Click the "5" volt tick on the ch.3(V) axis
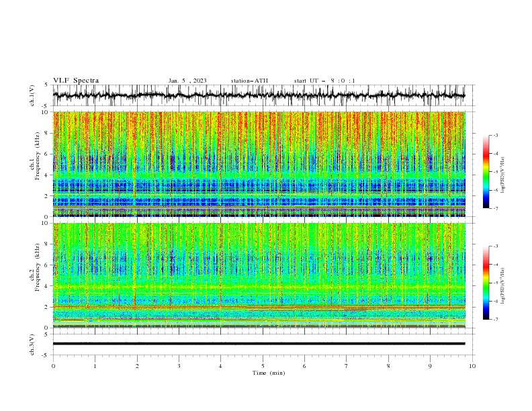 46,334
